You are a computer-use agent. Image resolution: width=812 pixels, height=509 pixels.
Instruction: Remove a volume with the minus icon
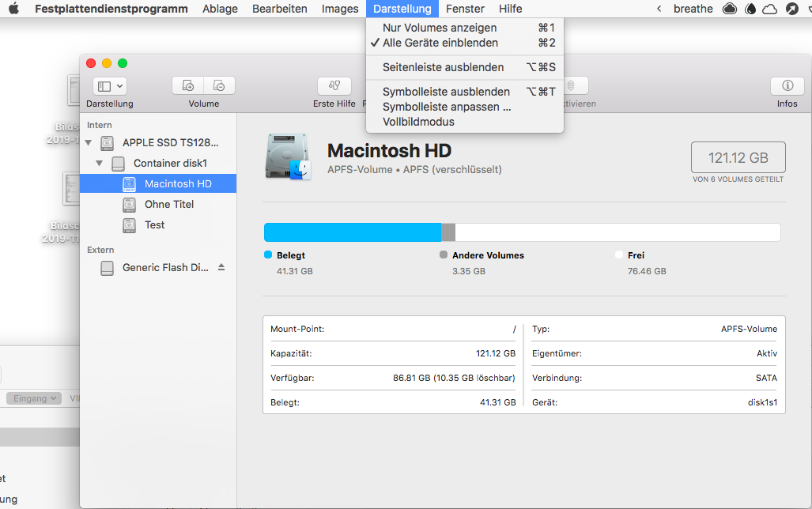click(219, 85)
